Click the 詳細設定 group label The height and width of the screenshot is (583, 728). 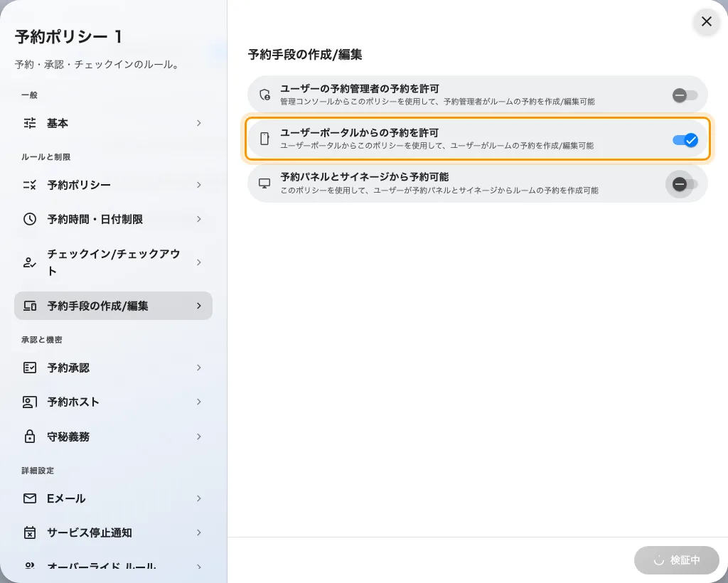pos(38,471)
